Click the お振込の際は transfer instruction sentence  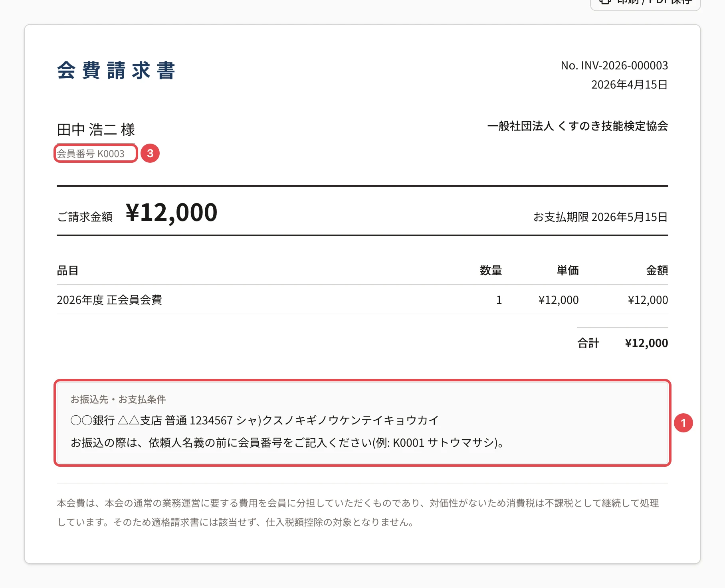pos(287,443)
